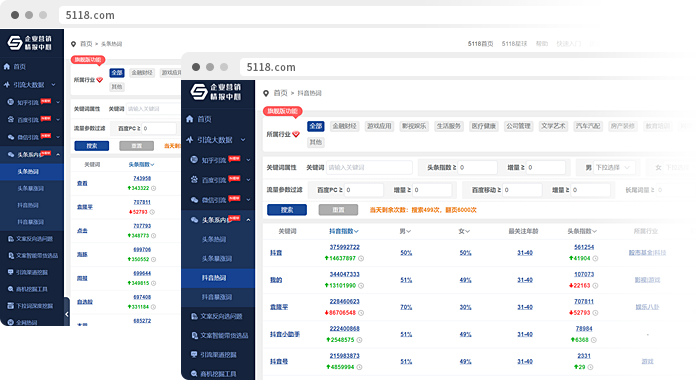Click history clock icon beside 86706548
The image size is (696, 380).
coord(361,313)
